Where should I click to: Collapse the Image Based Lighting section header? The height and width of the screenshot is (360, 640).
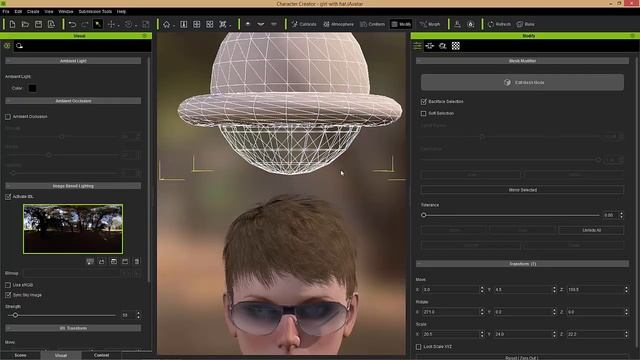click(73, 186)
